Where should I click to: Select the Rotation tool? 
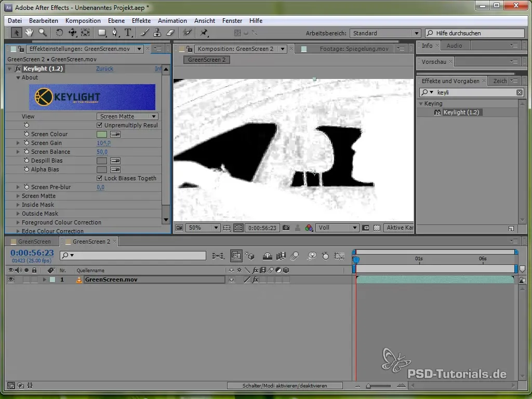point(59,33)
